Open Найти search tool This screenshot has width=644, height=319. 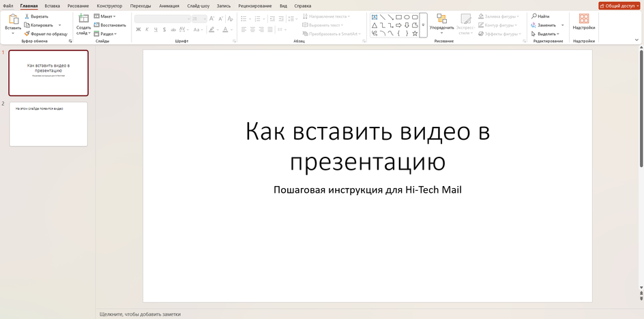click(x=540, y=16)
